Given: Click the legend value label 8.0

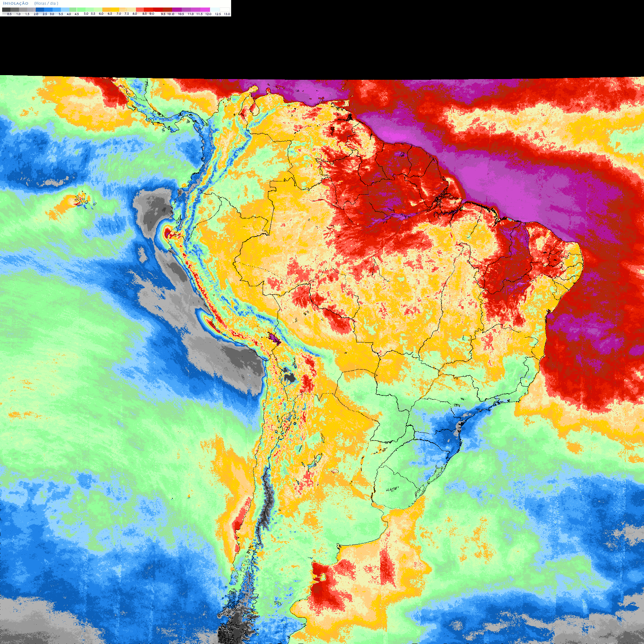Looking at the screenshot, I should (135, 14).
